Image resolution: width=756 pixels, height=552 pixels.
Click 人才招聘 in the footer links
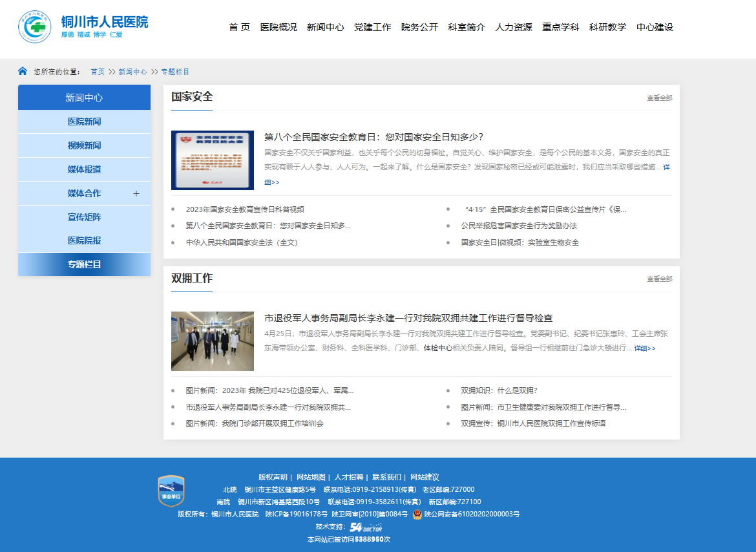click(348, 477)
